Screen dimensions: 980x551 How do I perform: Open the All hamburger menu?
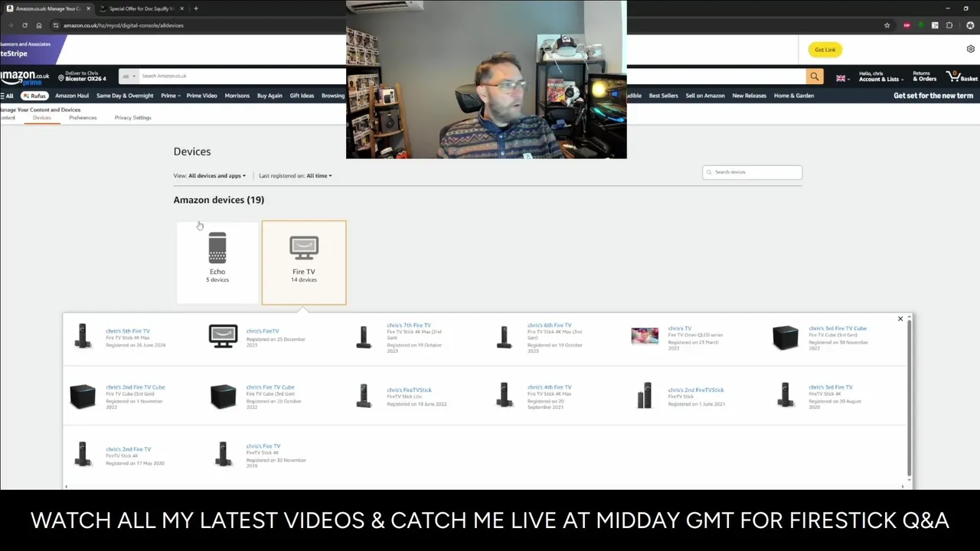click(x=8, y=96)
